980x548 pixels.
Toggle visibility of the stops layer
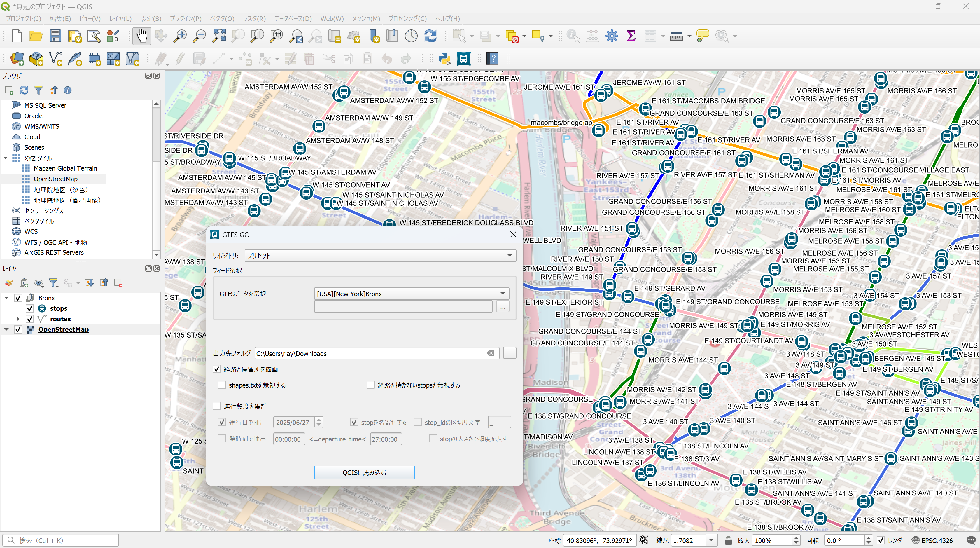point(30,308)
